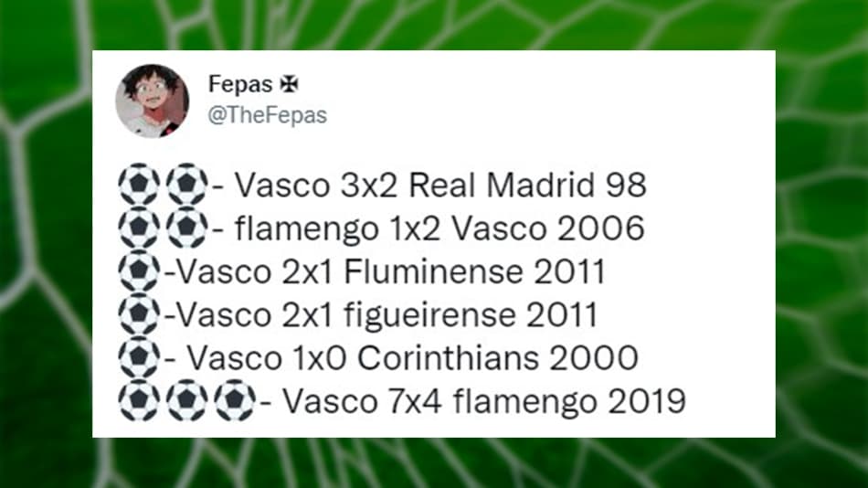Select the text Vasco 2x1 Fluminense 2011
The height and width of the screenshot is (488, 868).
(391, 271)
